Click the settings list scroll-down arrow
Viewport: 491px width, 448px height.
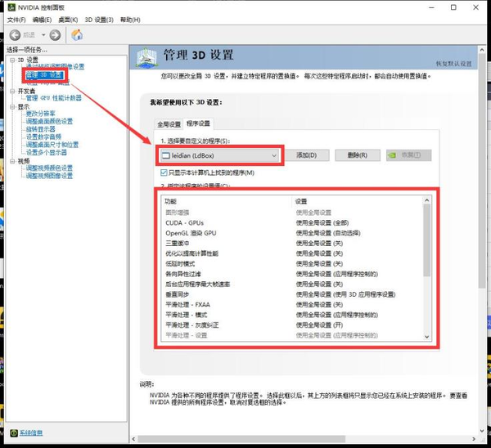[x=427, y=337]
